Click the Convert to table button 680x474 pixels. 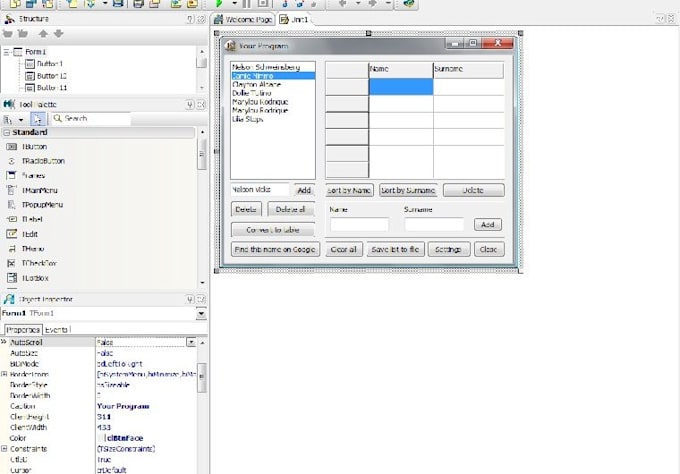pos(273,230)
